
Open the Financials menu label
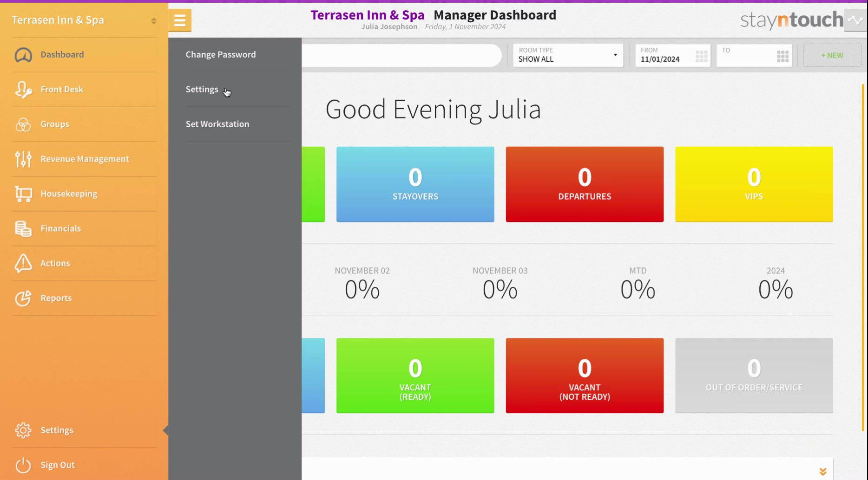pyautogui.click(x=61, y=228)
